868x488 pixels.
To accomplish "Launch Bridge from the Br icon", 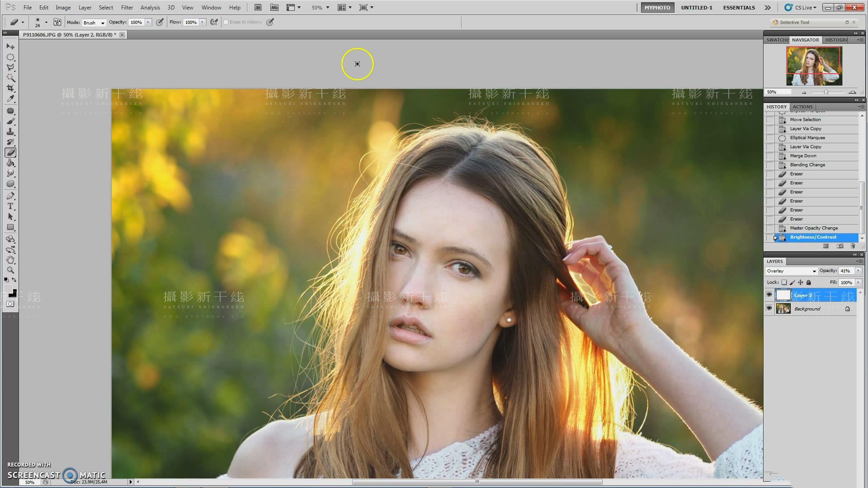I will [x=258, y=8].
